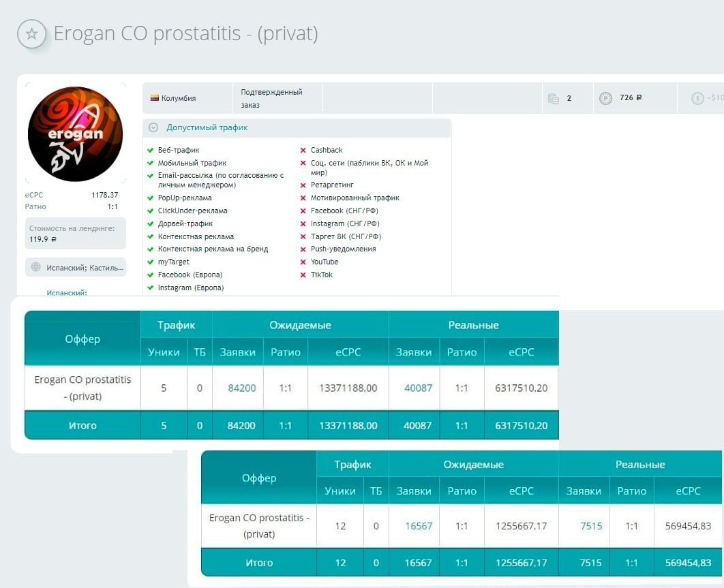Click the Оффер column header in the upper table
Viewport: 724px width, 588px height.
tap(82, 339)
